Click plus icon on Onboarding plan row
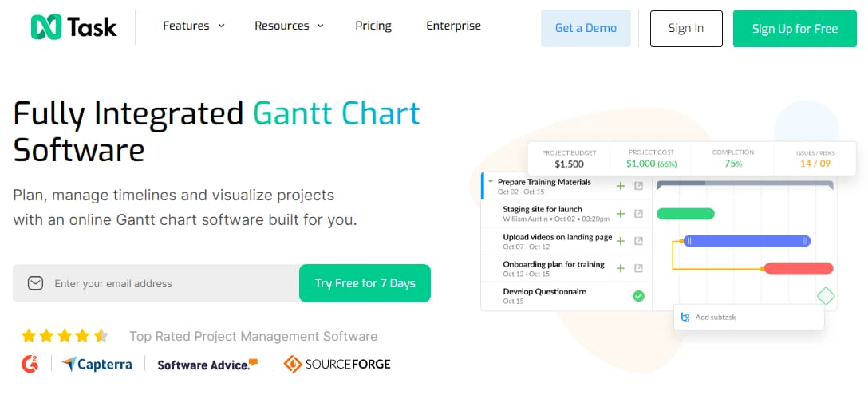868x399 pixels. click(x=621, y=268)
